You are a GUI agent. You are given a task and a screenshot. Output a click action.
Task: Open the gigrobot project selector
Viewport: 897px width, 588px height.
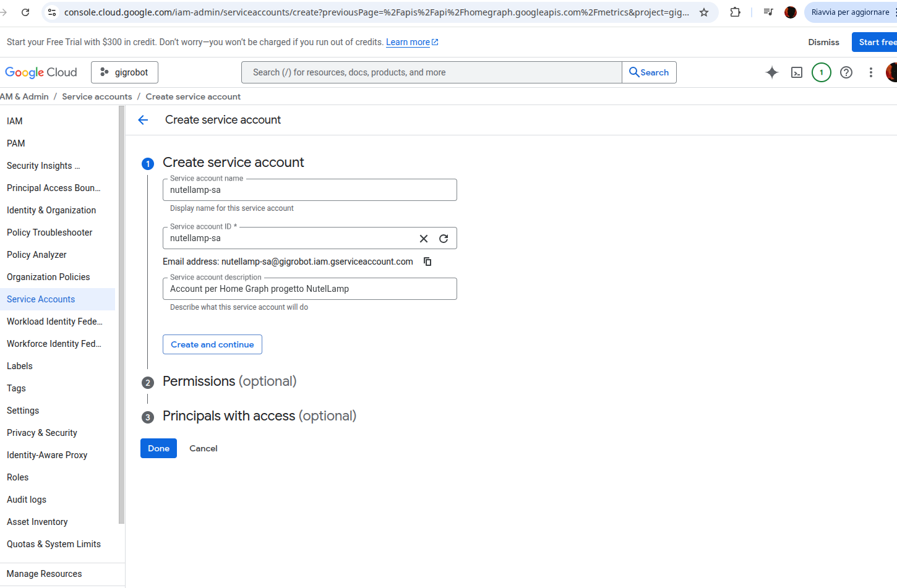pyautogui.click(x=124, y=72)
